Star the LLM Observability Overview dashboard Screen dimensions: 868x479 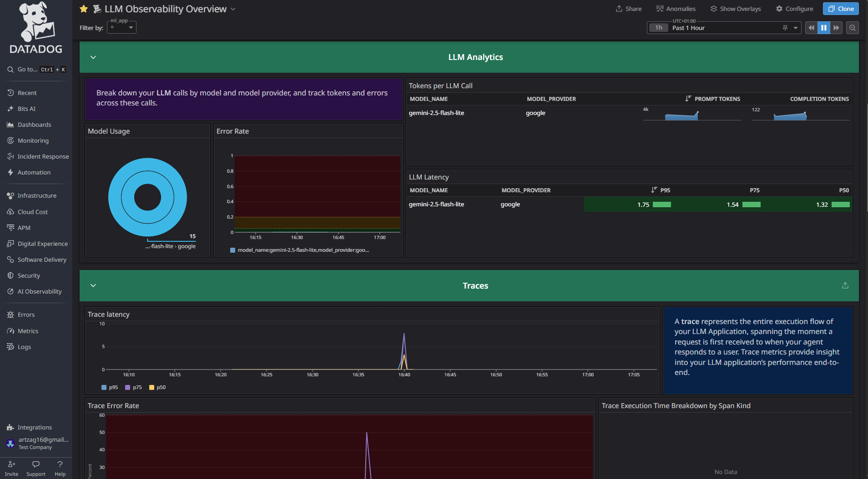coord(84,9)
